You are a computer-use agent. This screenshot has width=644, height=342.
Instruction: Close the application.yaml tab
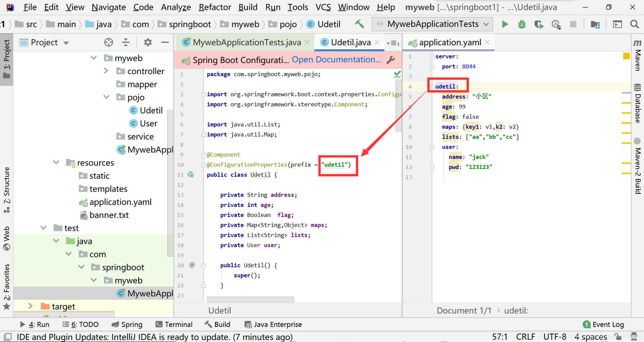[487, 42]
